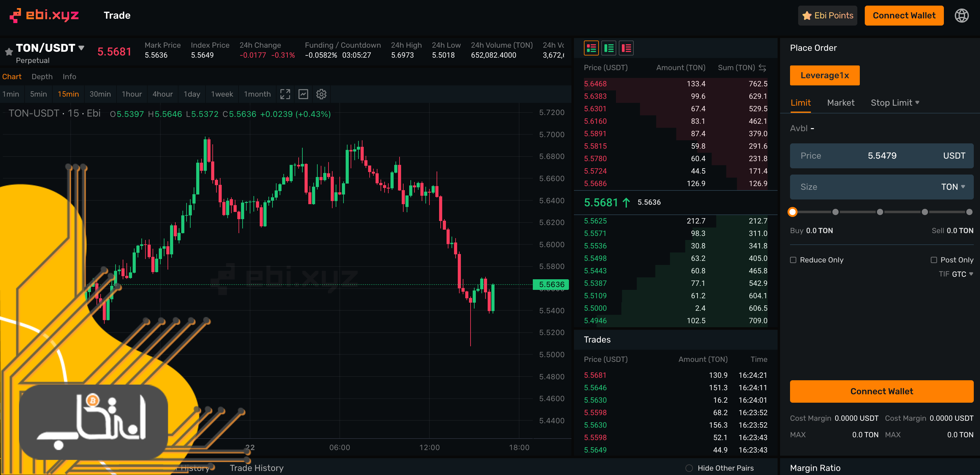This screenshot has width=980, height=475.
Task: Open chart settings gear icon
Action: pyautogui.click(x=321, y=94)
